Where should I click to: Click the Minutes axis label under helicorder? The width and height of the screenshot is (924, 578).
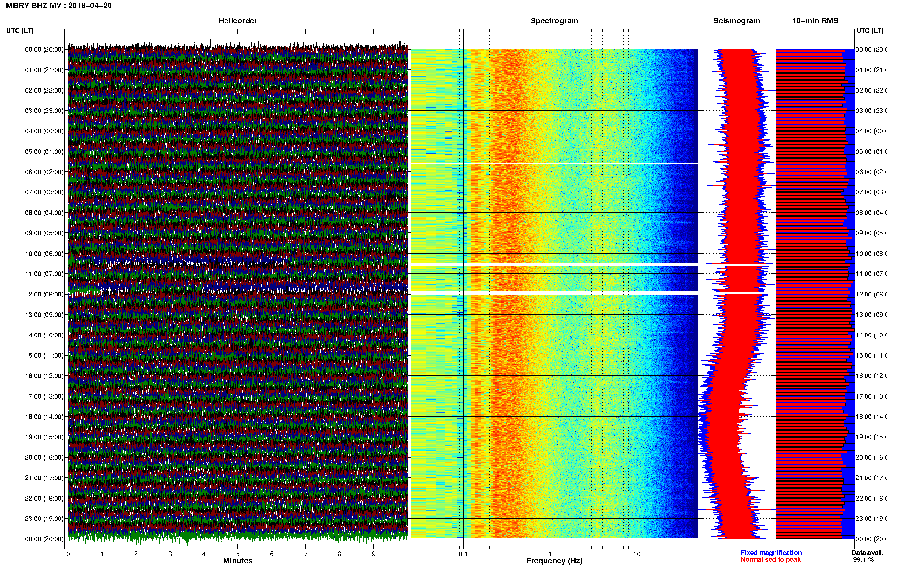pyautogui.click(x=237, y=561)
